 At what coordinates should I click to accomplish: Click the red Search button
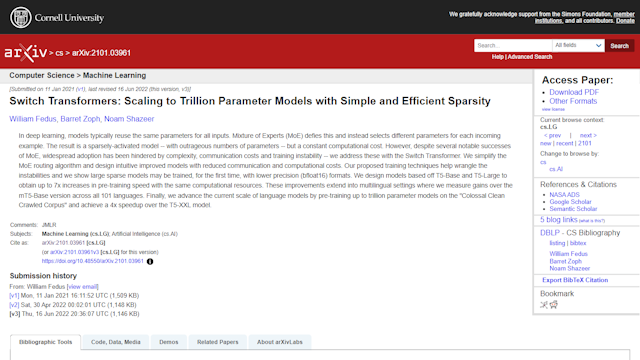point(619,46)
